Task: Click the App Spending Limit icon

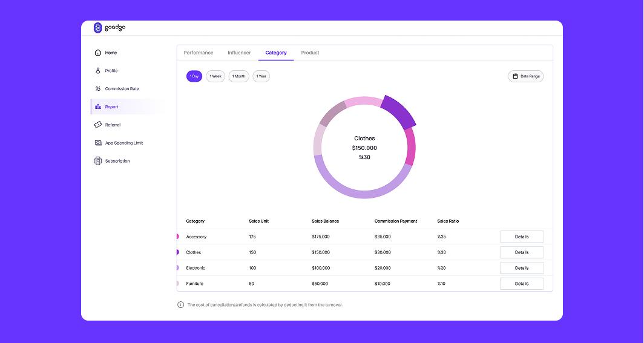Action: point(98,143)
